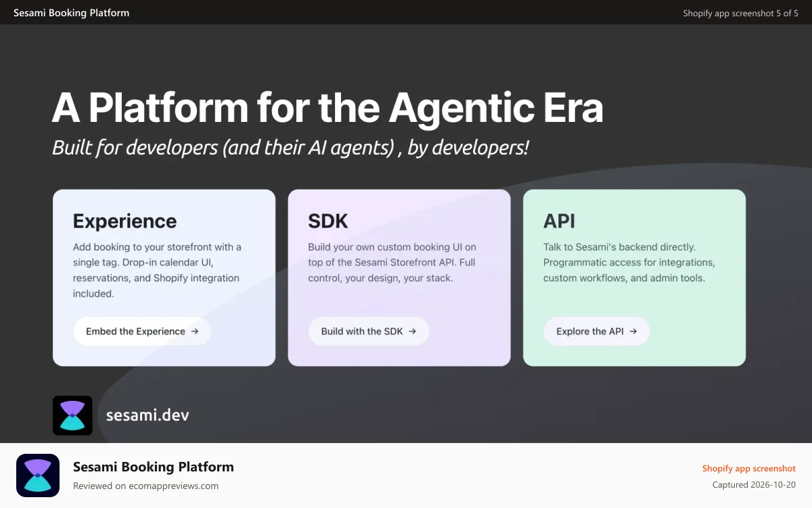
Task: Click the headline A Platform for the Agentic Era
Action: click(328, 107)
